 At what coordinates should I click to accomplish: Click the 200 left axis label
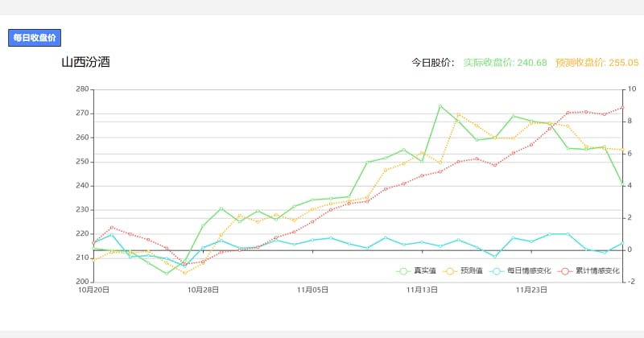[x=82, y=282]
